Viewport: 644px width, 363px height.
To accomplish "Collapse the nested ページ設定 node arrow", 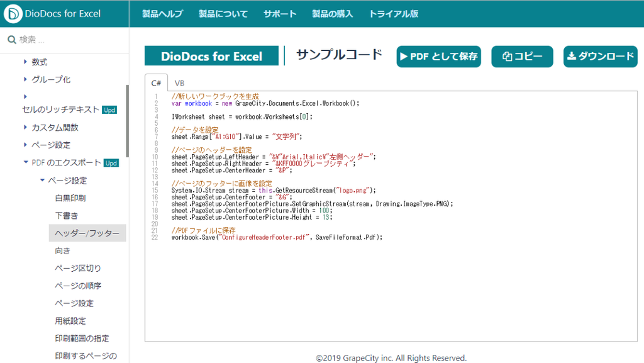I will (42, 180).
